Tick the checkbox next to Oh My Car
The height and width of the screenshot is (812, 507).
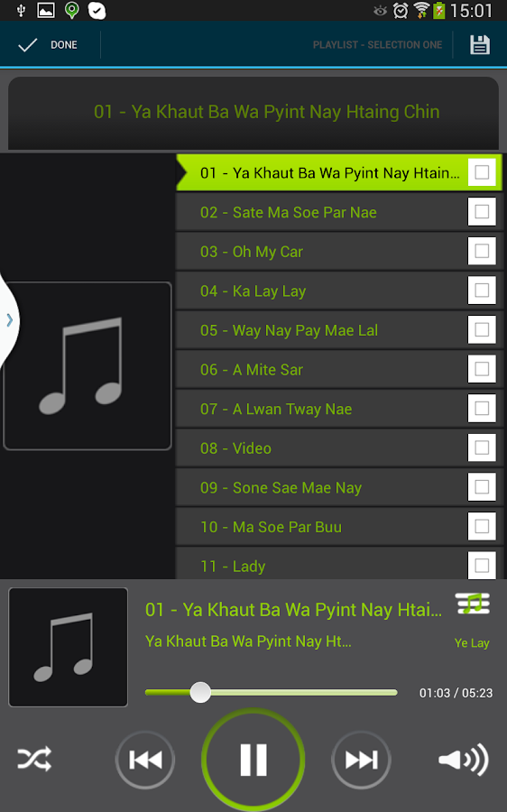(482, 251)
